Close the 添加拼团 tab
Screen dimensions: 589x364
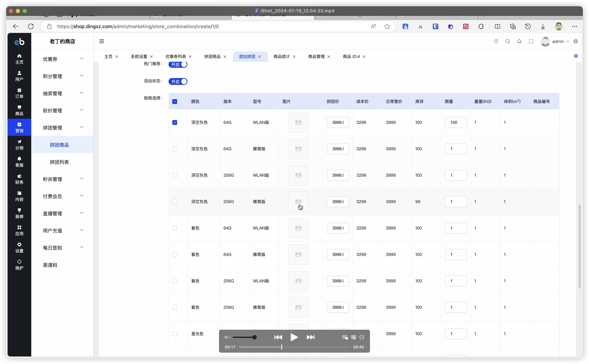259,57
